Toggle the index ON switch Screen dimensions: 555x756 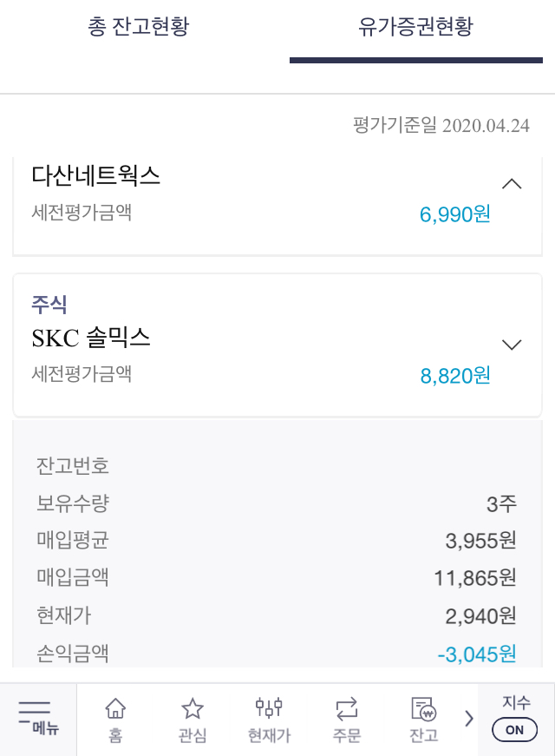click(x=514, y=730)
